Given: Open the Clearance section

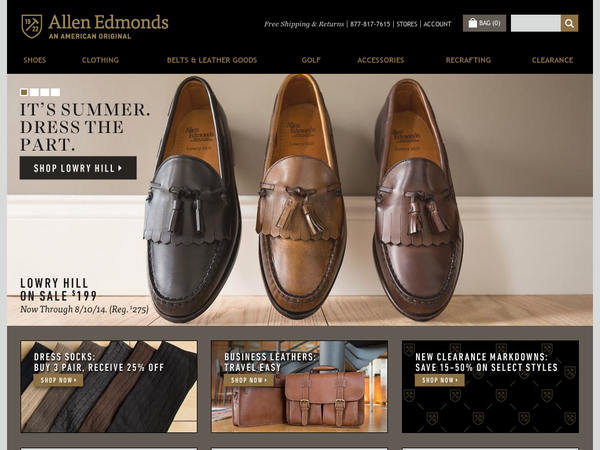Looking at the screenshot, I should [552, 60].
